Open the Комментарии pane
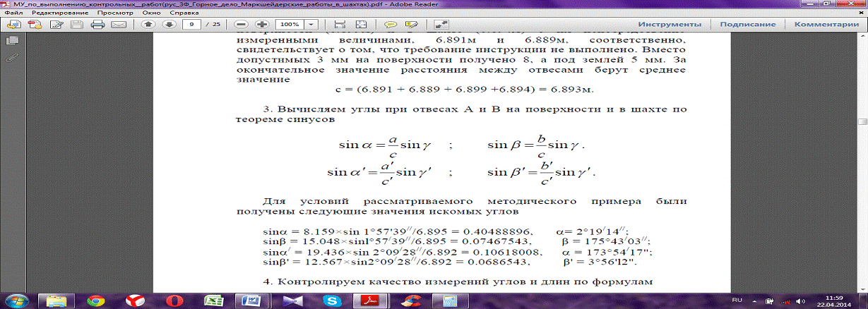The width and height of the screenshot is (868, 309). click(826, 24)
